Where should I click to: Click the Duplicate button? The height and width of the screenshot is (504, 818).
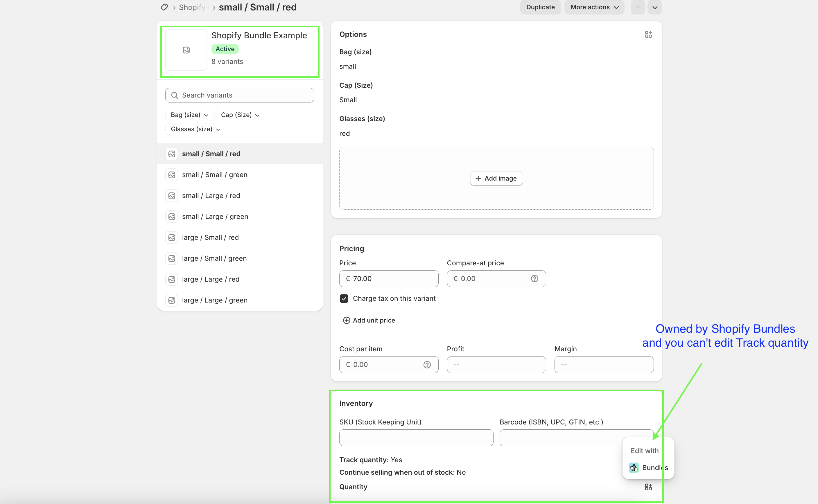point(540,7)
